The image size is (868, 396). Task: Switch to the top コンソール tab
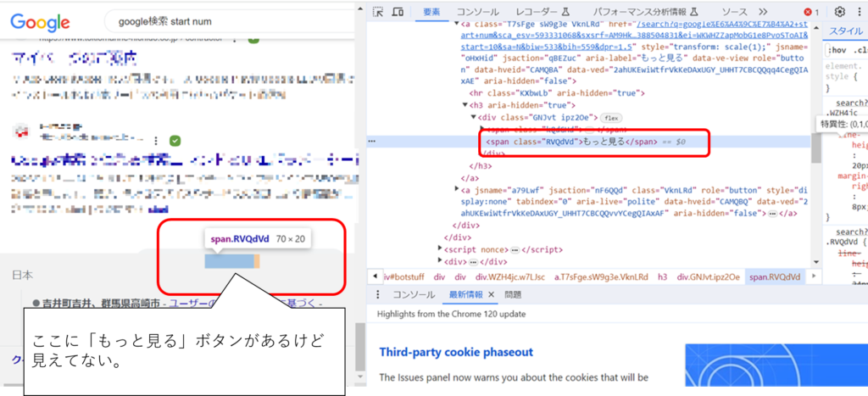tap(477, 12)
